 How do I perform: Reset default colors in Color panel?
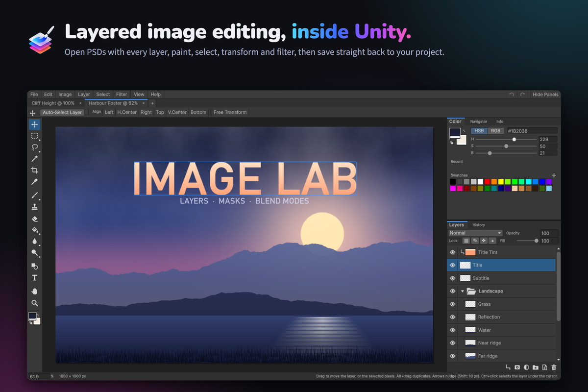click(x=452, y=143)
